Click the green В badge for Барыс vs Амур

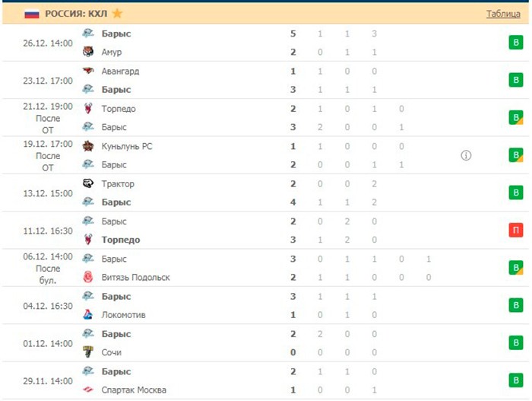pos(516,43)
